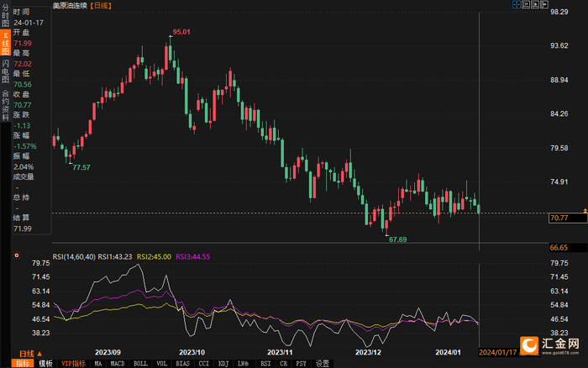Select the CR indicator
The height and width of the screenshot is (368, 588).
point(284,364)
